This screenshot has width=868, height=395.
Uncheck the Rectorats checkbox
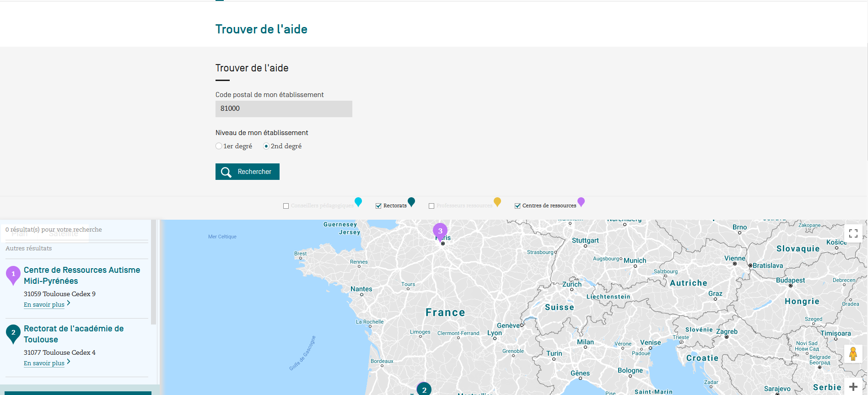378,206
